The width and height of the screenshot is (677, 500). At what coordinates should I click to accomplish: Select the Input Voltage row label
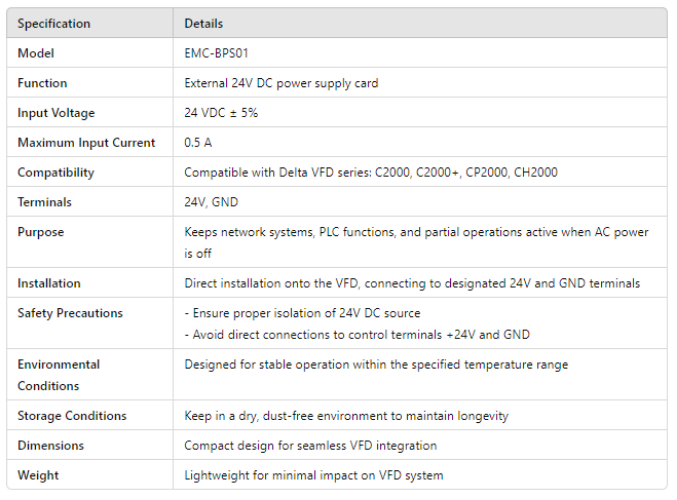tap(56, 113)
